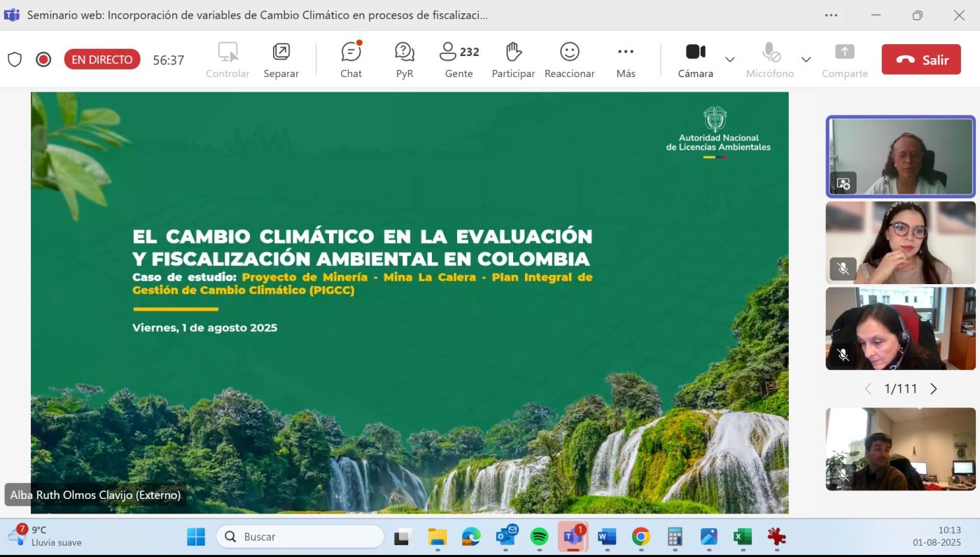Open Spotify from the taskbar

(539, 537)
